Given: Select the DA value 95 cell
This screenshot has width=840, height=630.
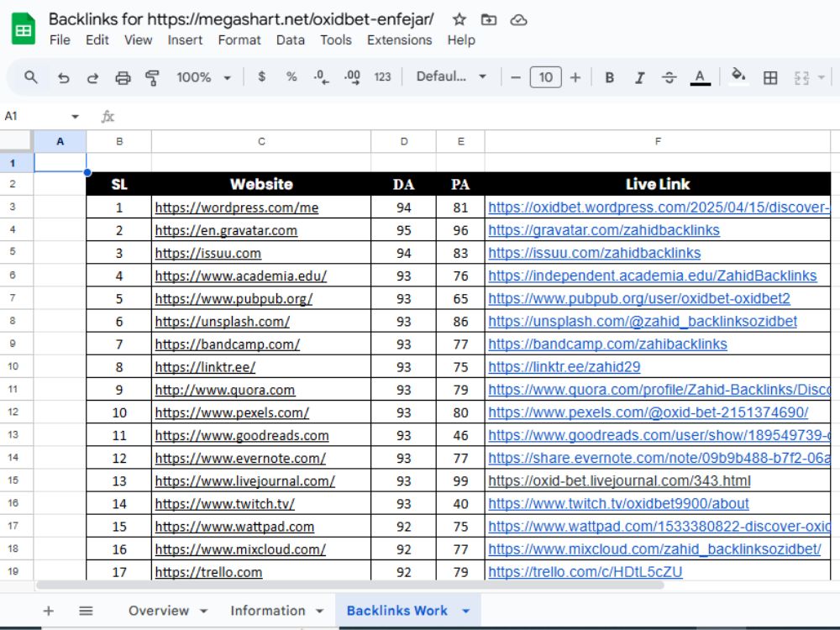Looking at the screenshot, I should tap(403, 230).
